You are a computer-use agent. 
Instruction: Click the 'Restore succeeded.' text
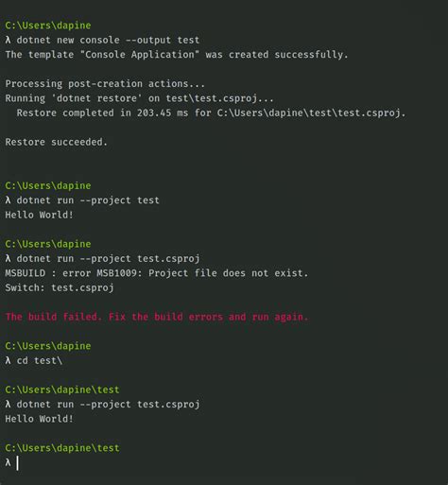click(57, 142)
